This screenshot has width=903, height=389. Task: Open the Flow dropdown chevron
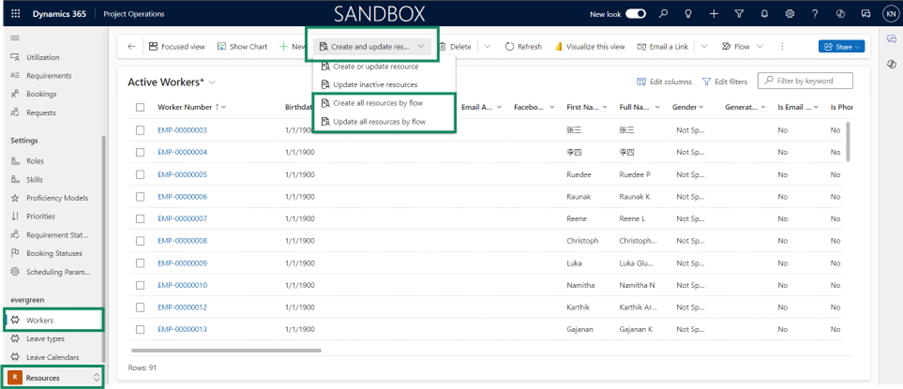click(760, 47)
